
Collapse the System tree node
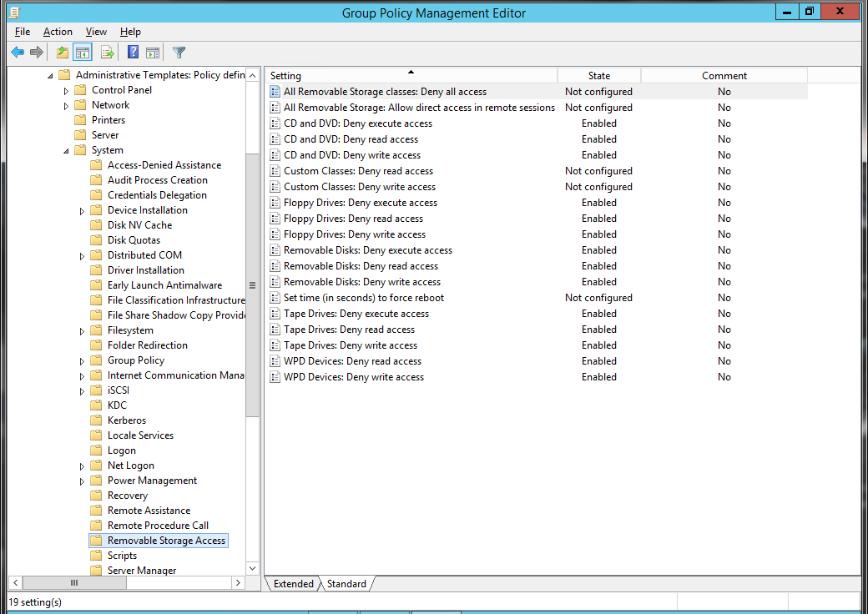point(67,150)
